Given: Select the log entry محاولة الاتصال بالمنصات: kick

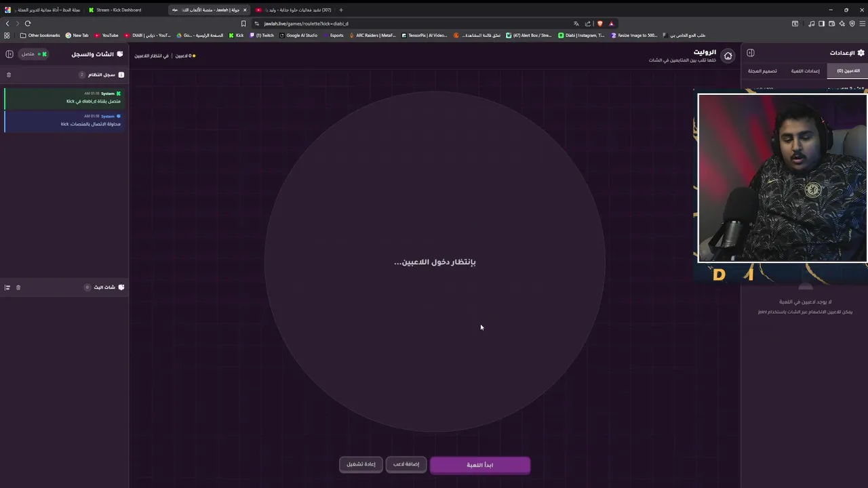Looking at the screenshot, I should coord(63,121).
